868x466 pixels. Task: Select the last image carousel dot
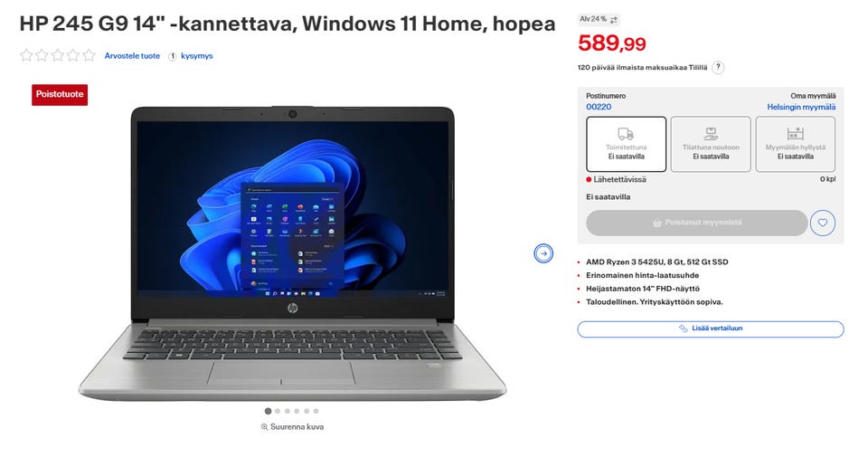tap(316, 411)
